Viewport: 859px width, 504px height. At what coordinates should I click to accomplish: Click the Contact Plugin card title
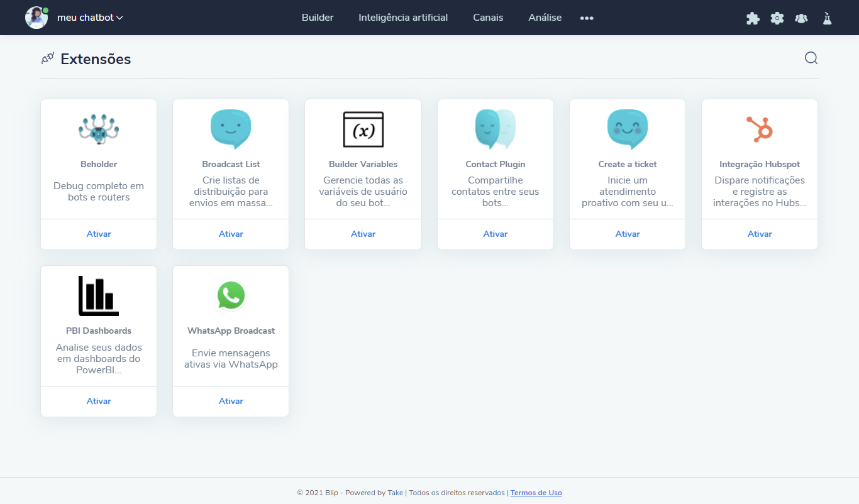pos(496,164)
